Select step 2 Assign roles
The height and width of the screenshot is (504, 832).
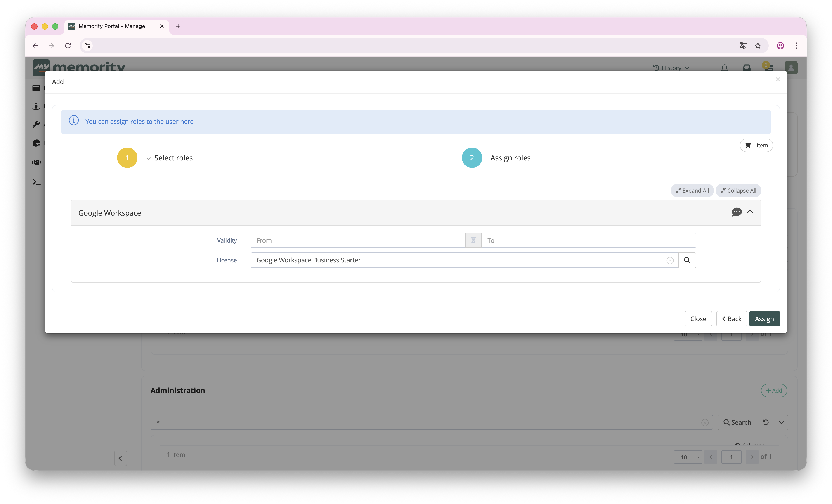[x=496, y=158]
